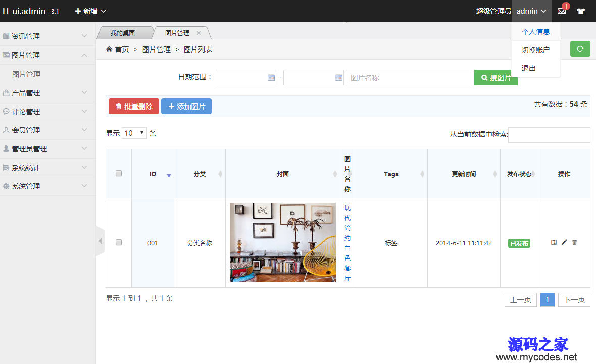Select 退出 from admin menu
The height and width of the screenshot is (364, 596).
[x=535, y=68]
